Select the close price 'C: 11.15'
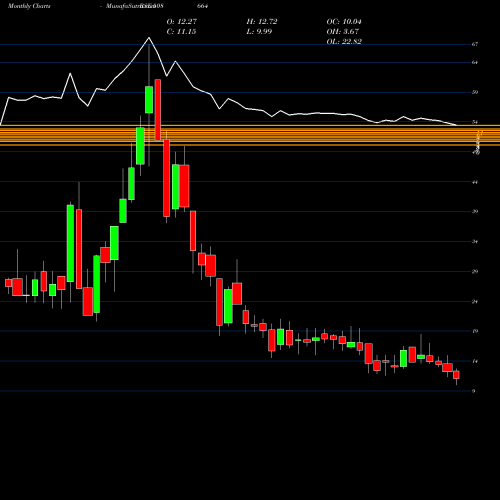500x500 pixels. coord(181,32)
